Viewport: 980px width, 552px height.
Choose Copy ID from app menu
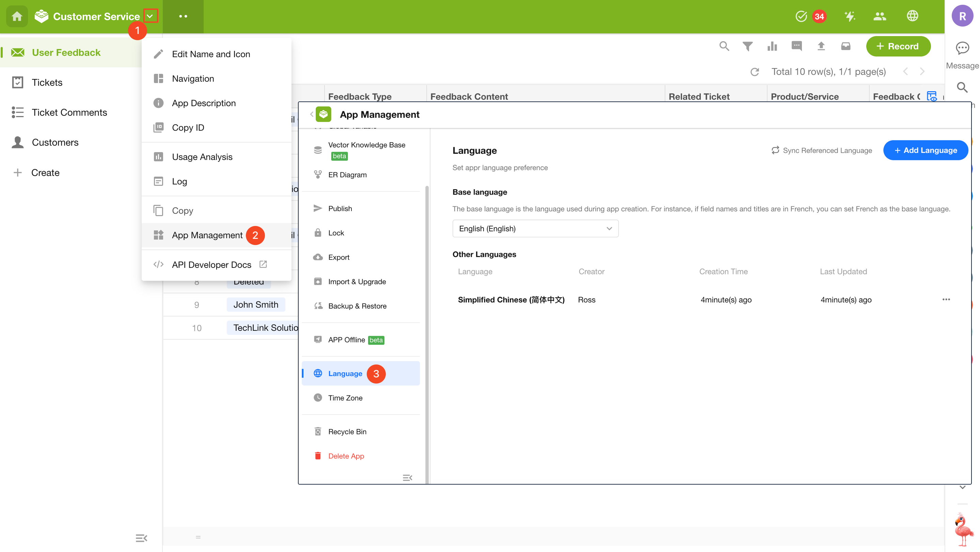click(188, 128)
